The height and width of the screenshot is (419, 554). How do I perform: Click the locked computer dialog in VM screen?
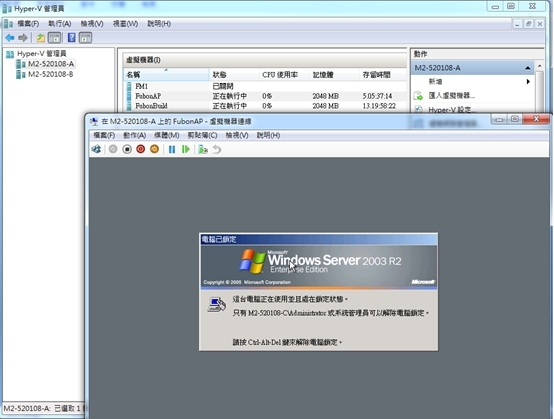tap(318, 292)
